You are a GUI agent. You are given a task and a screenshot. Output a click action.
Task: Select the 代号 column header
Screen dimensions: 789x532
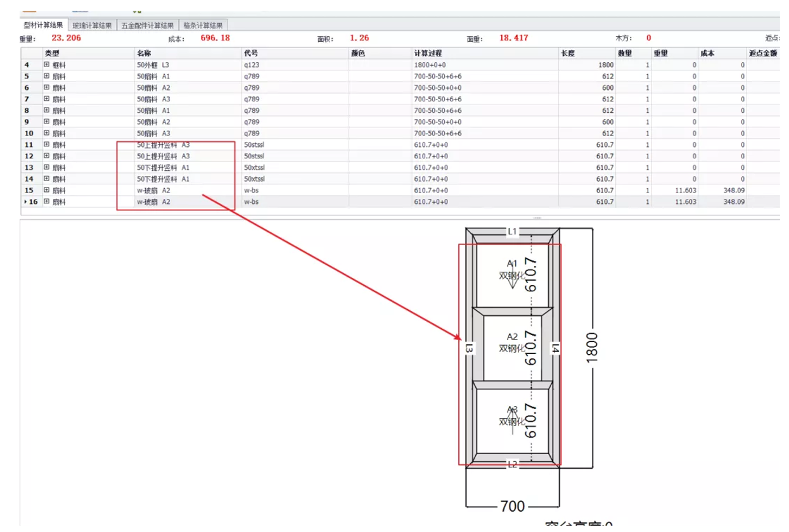(251, 53)
